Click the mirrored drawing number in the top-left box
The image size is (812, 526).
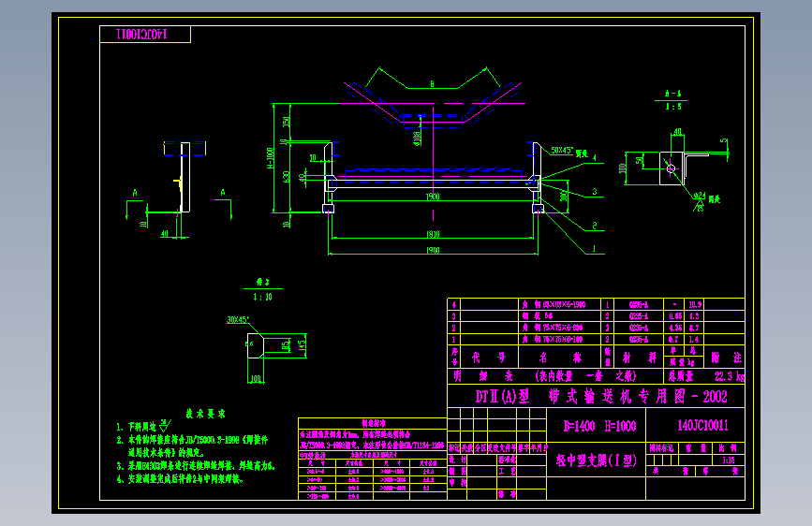[141, 35]
